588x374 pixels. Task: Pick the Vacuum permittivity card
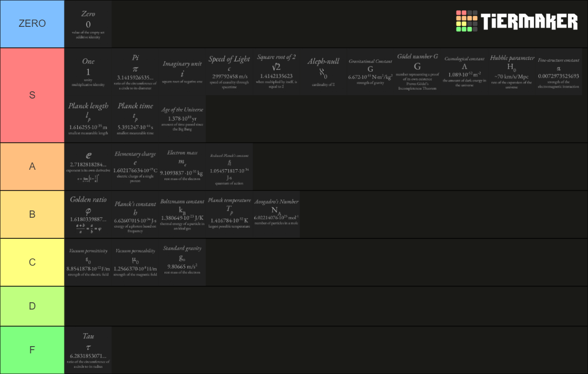[88, 262]
